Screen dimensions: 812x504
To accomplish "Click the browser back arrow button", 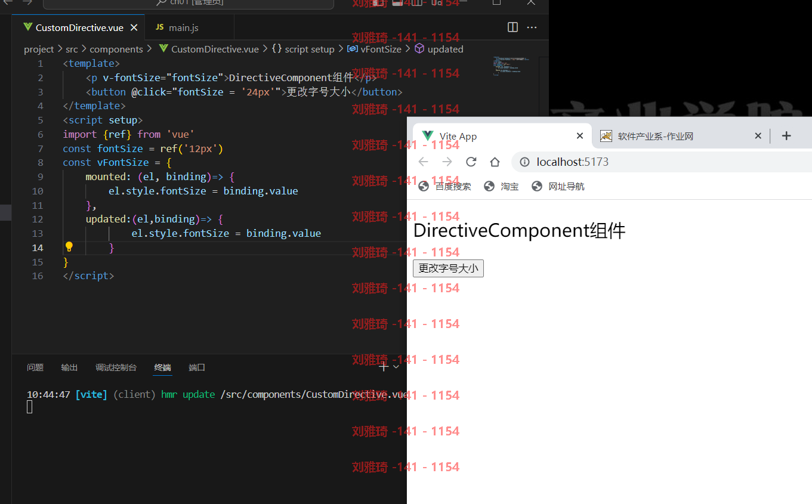I will (423, 162).
